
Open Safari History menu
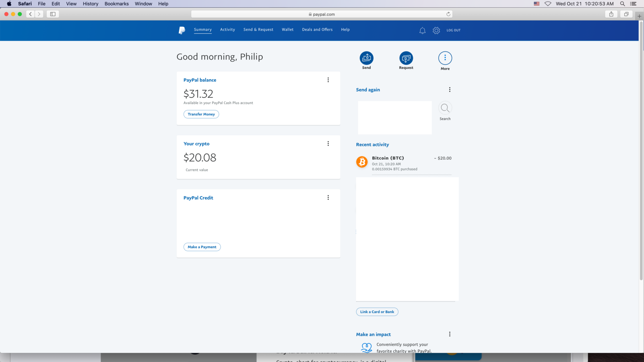click(x=91, y=4)
